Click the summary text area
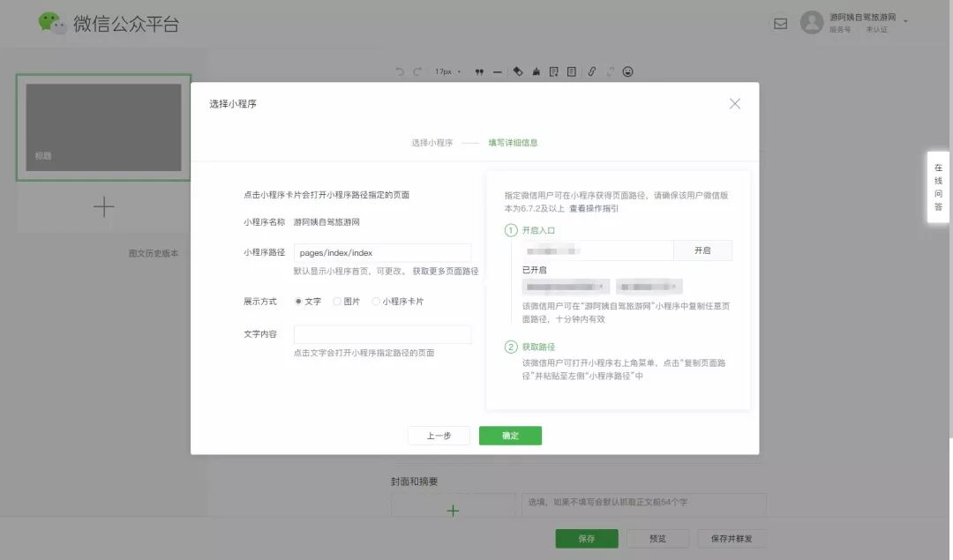The image size is (953, 560). [x=643, y=504]
